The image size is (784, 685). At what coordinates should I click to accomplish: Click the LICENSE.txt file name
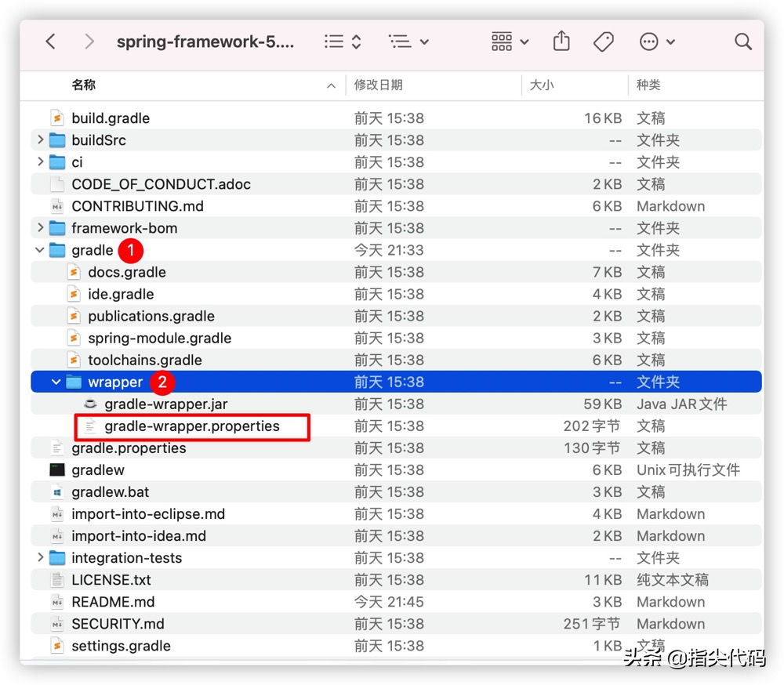111,580
